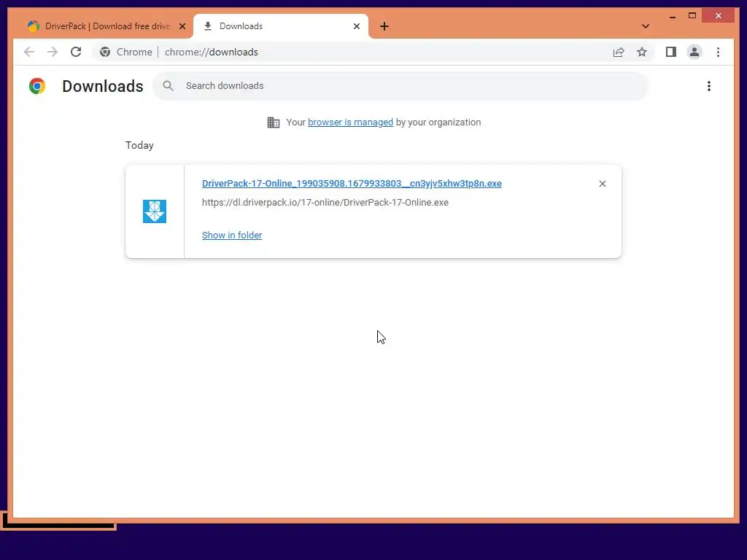The image size is (747, 560).
Task: Open the Downloads page more-actions menu
Action: (x=709, y=86)
